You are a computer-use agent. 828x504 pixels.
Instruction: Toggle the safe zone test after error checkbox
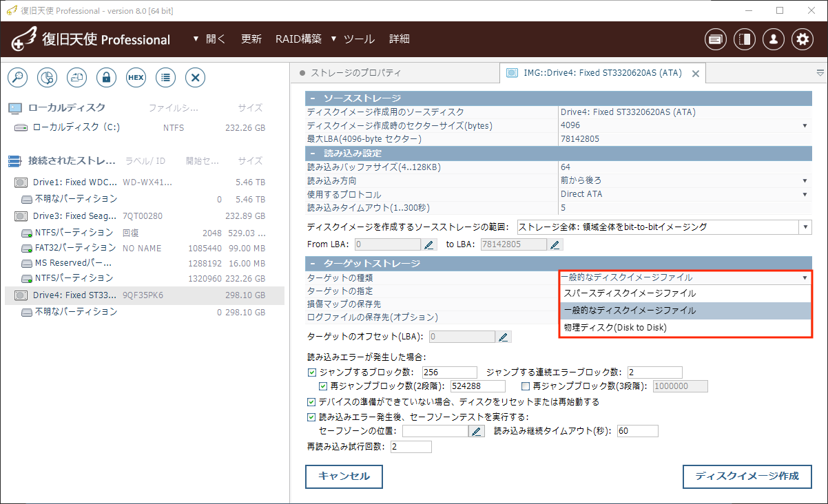tap(313, 417)
